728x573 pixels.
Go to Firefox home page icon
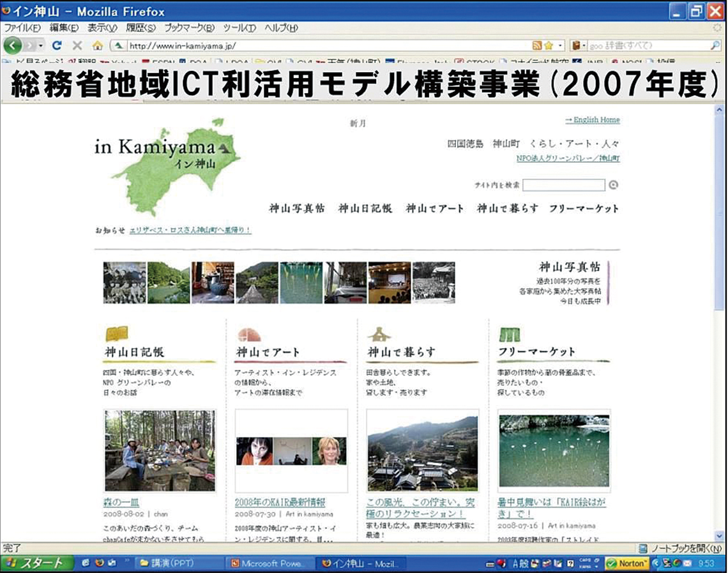pos(97,45)
